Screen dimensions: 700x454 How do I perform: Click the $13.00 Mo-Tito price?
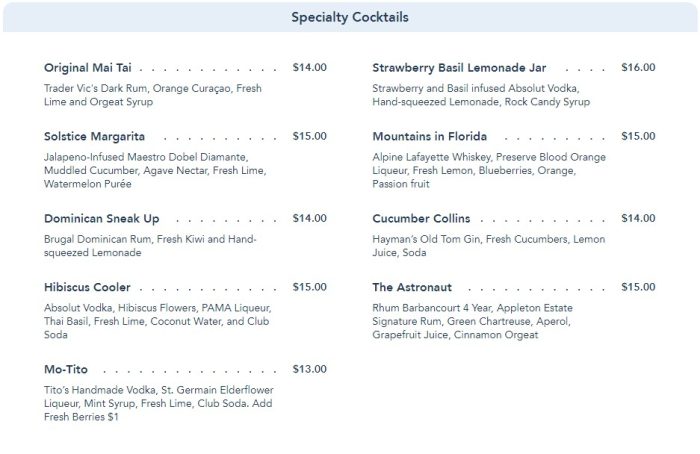309,369
